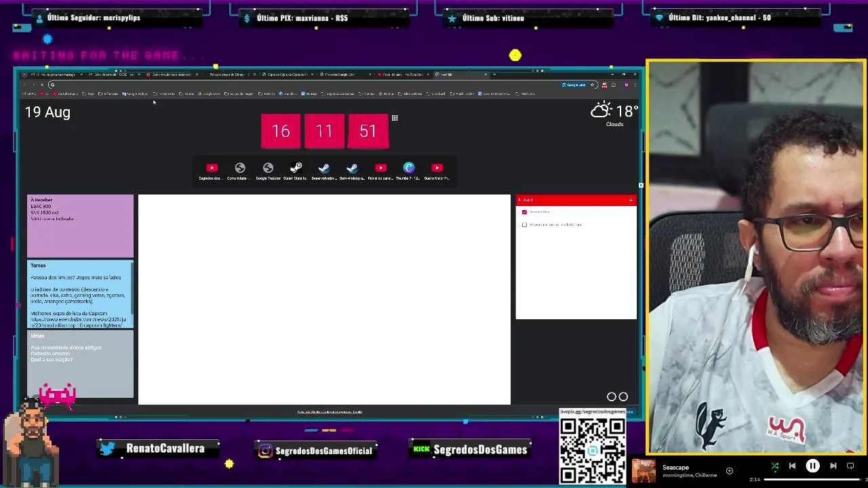Select the pink 'A Receber' sticky note
Screen dimensions: 868x488
coord(80,226)
